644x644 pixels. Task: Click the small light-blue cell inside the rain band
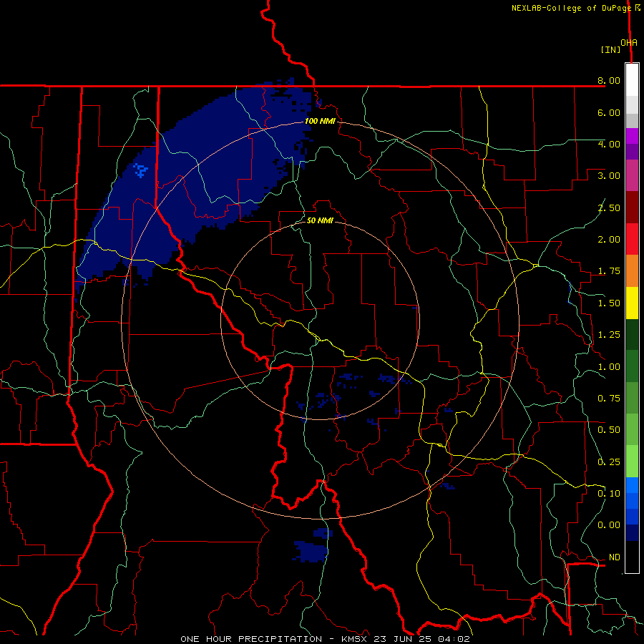140,170
